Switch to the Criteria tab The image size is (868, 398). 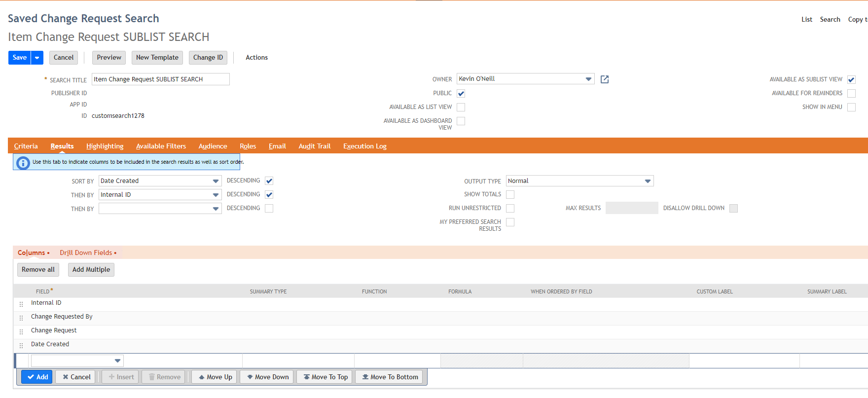pyautogui.click(x=26, y=146)
